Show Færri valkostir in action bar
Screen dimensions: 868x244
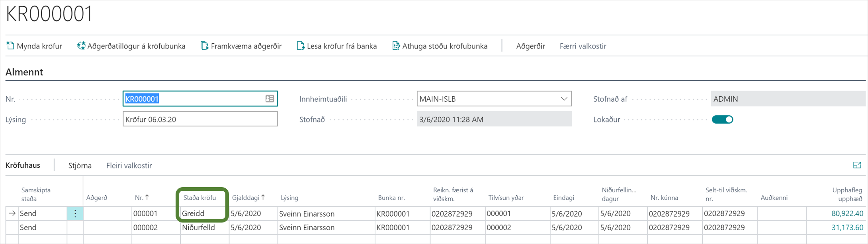[583, 46]
